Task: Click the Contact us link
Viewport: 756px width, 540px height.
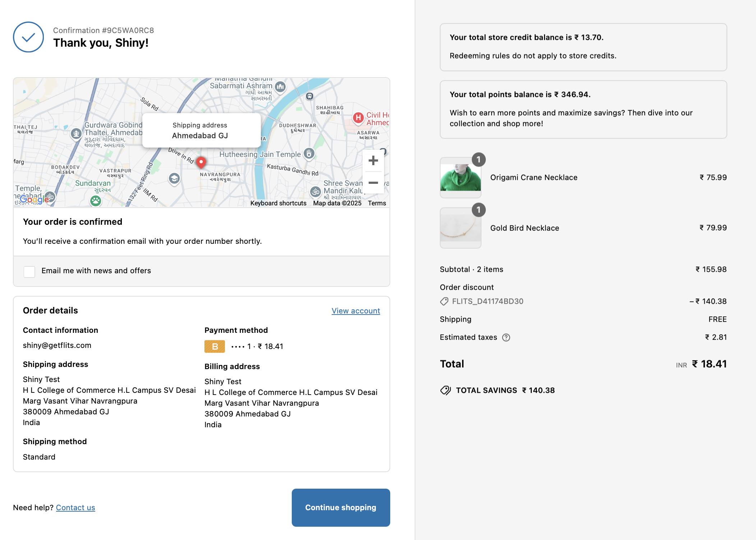Action: coord(75,508)
